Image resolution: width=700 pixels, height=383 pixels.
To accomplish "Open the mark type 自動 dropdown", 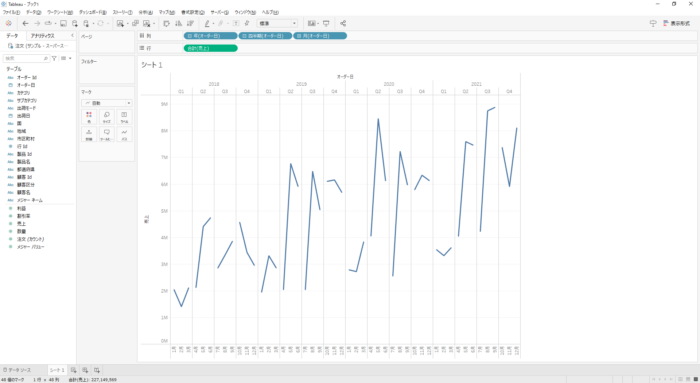I will [107, 103].
